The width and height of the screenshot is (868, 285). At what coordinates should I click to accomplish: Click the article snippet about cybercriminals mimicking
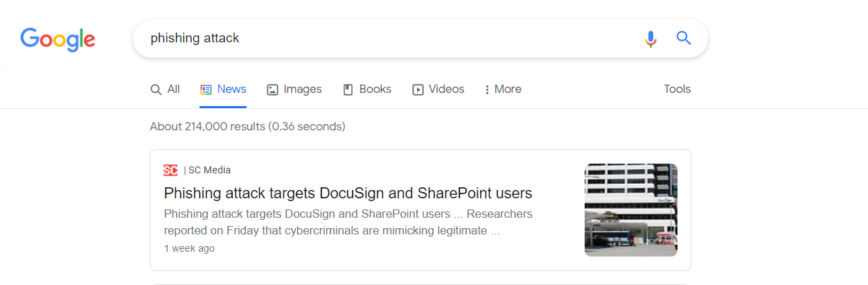coord(348,222)
